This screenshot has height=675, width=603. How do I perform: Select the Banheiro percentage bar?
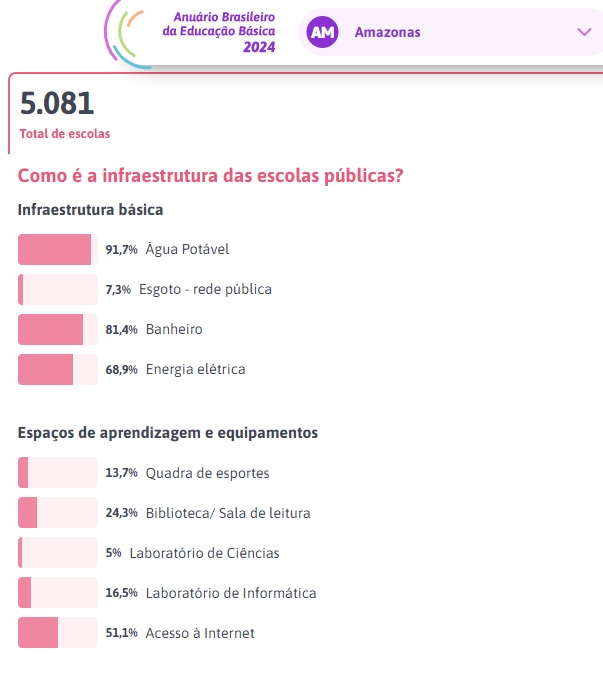58,329
